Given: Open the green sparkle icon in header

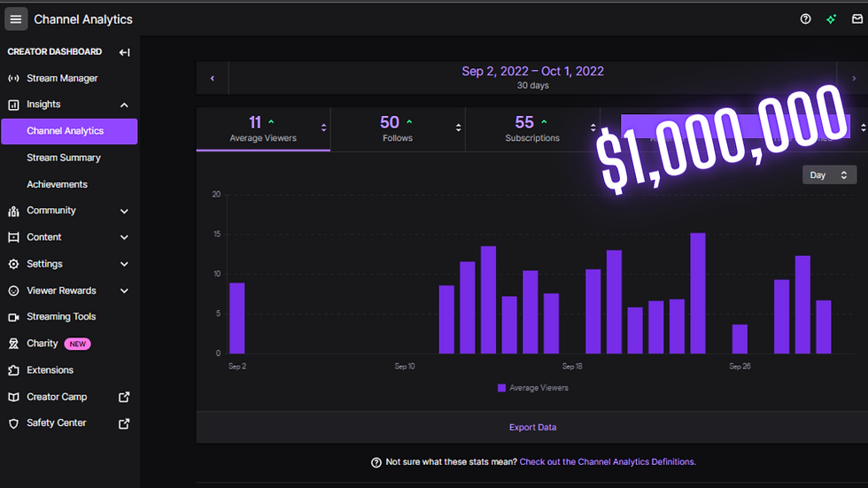Looking at the screenshot, I should click(831, 19).
